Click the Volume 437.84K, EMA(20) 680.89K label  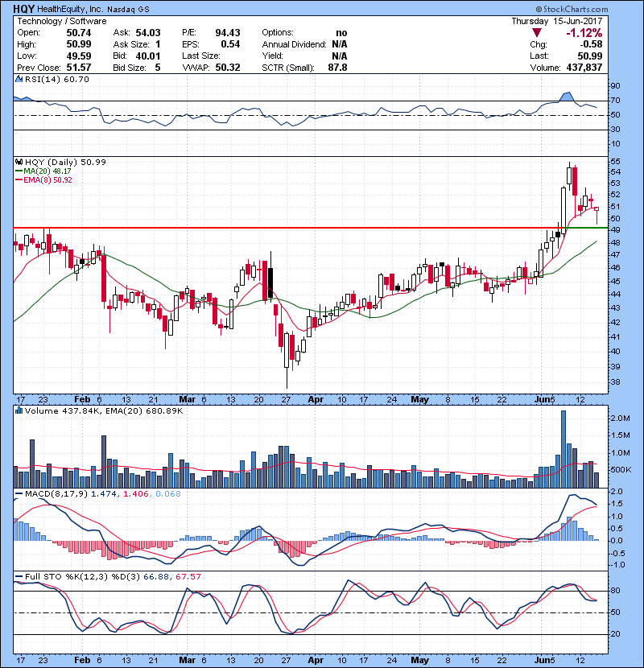104,410
